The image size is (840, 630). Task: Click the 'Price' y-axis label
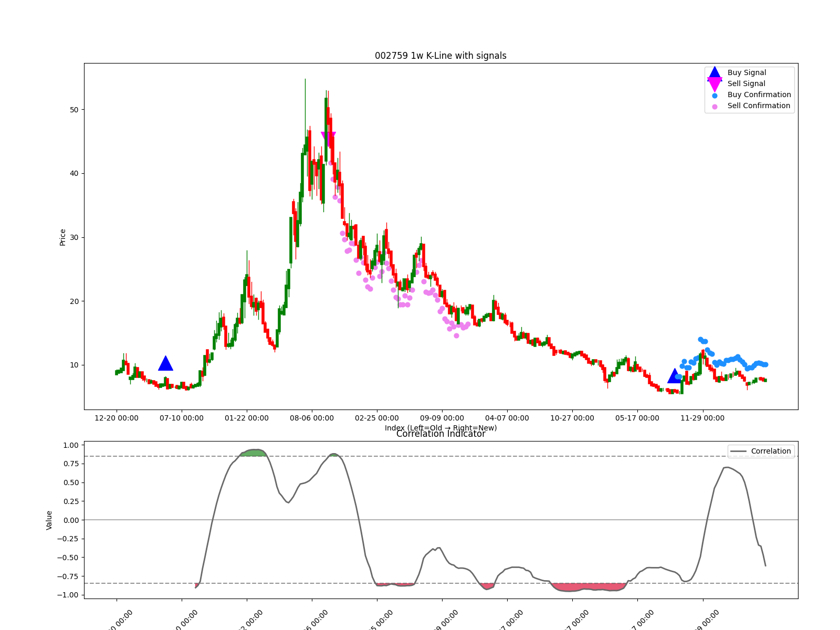pos(62,237)
